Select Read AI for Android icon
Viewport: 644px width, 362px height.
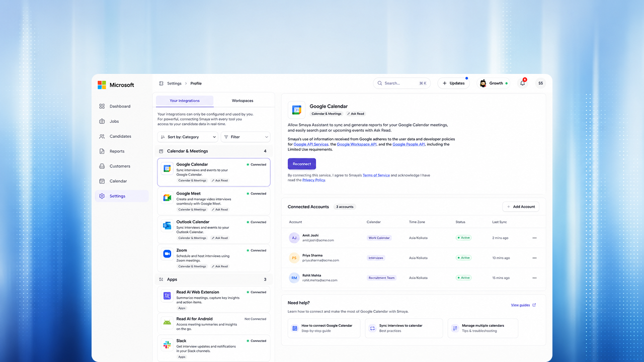[167, 322]
